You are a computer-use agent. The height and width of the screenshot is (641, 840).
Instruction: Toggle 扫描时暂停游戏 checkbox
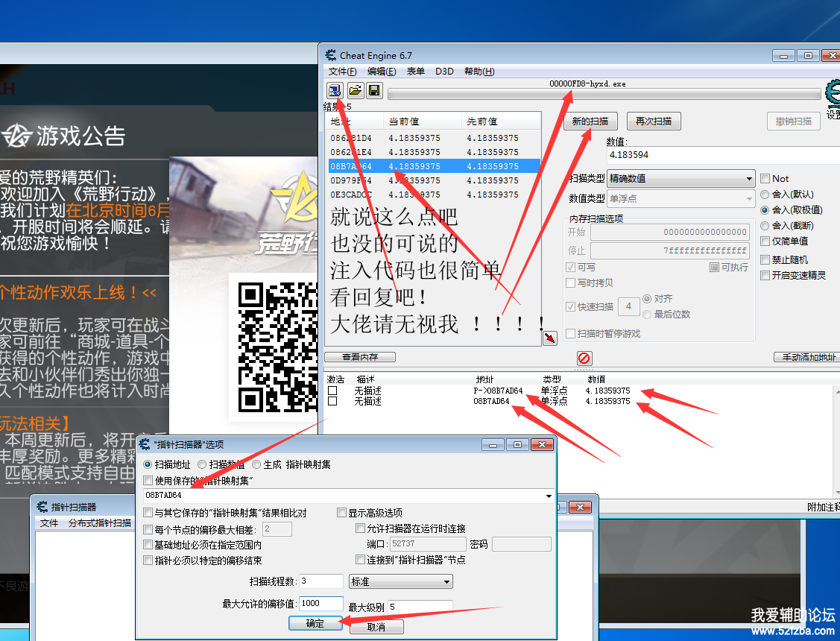pyautogui.click(x=570, y=333)
